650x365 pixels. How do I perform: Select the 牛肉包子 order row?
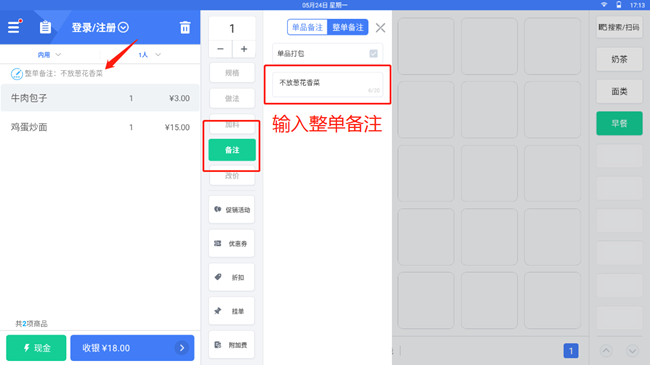[x=100, y=98]
